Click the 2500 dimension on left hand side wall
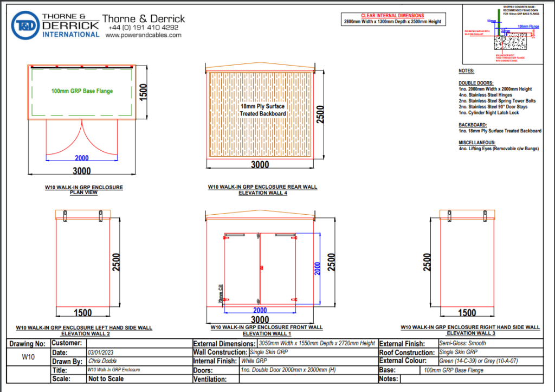This screenshot has width=555, height=392. coord(116,262)
